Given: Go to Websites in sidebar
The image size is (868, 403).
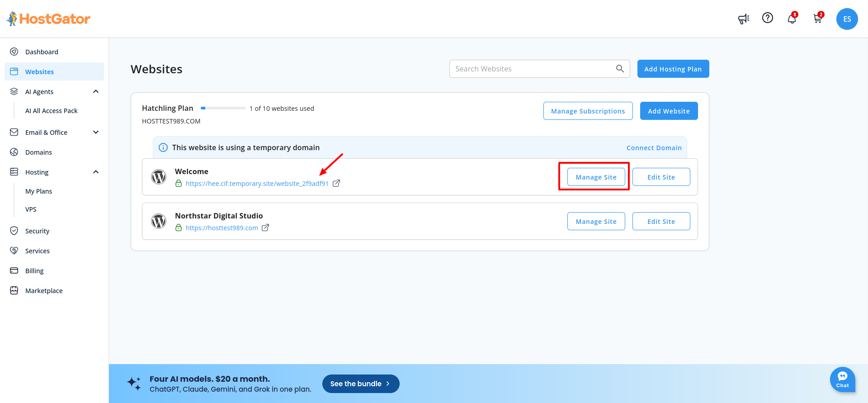Looking at the screenshot, I should point(54,71).
